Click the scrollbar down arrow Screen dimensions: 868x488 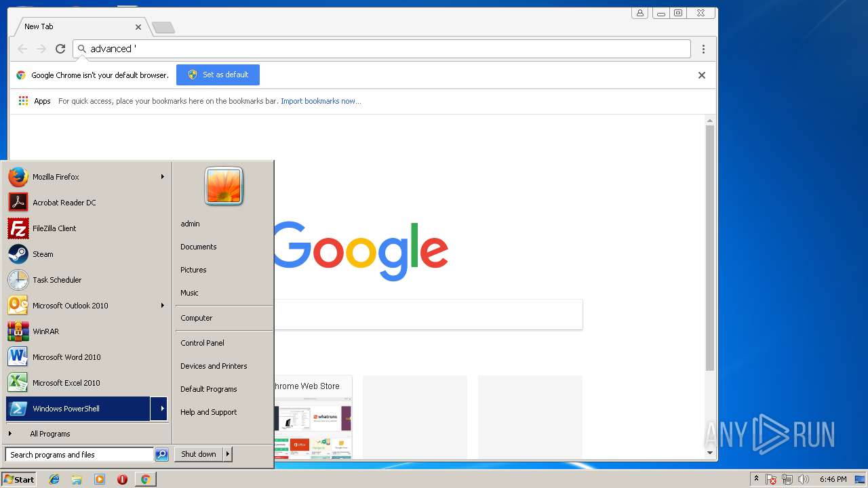pos(710,452)
